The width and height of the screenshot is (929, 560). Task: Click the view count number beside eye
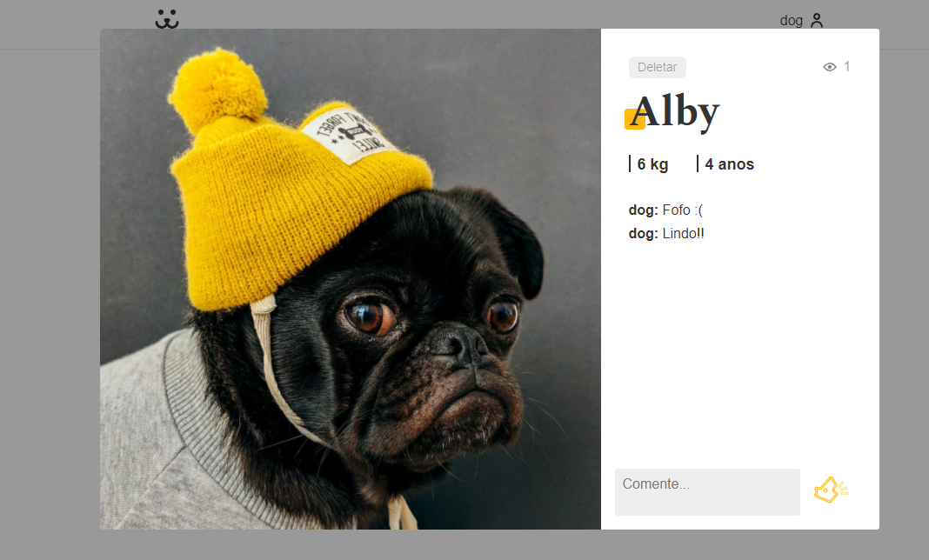[x=847, y=66]
